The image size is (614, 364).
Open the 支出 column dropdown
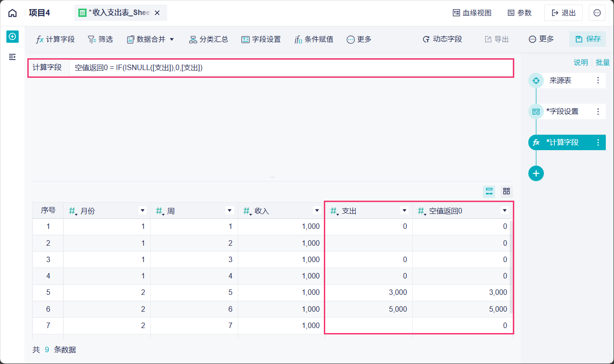coord(404,210)
